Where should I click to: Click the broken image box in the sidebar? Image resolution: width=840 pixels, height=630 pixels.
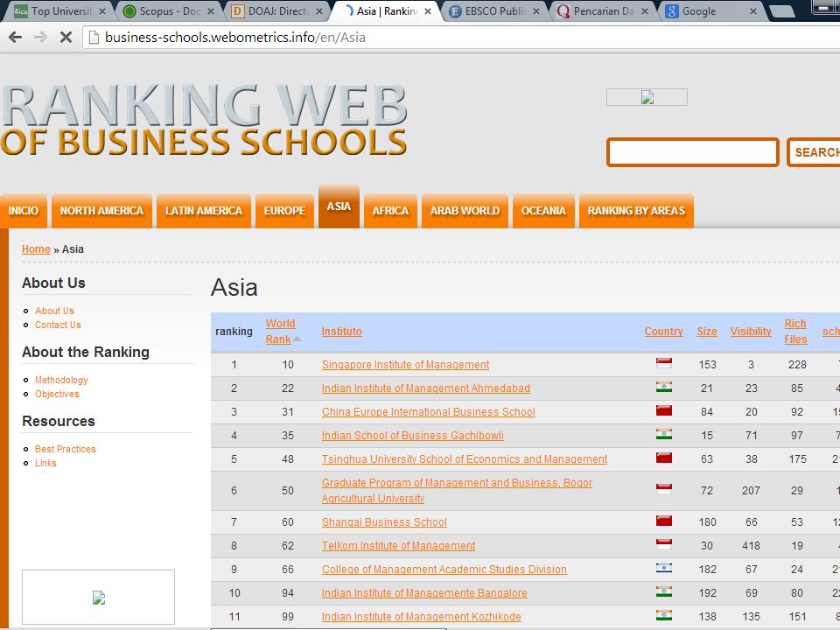(x=99, y=598)
